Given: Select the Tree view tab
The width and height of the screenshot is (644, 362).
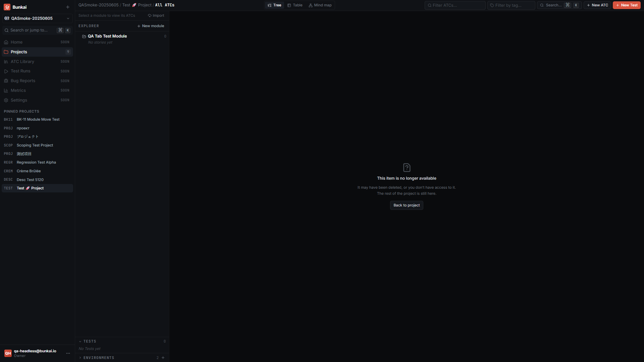Looking at the screenshot, I should point(274,5).
